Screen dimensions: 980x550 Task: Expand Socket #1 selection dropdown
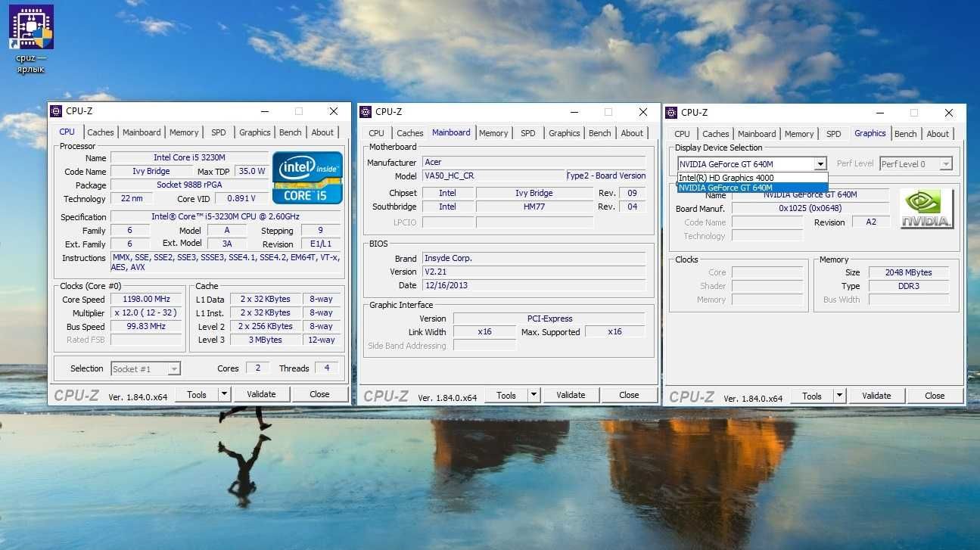pos(174,369)
